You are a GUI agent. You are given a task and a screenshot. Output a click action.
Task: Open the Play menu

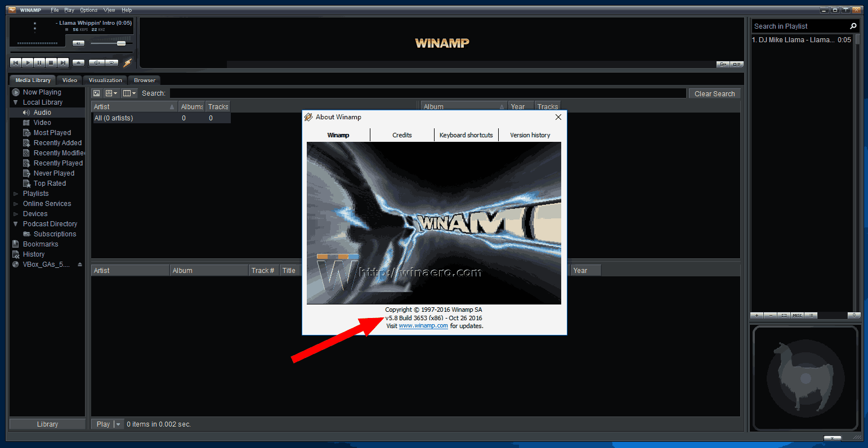(69, 10)
